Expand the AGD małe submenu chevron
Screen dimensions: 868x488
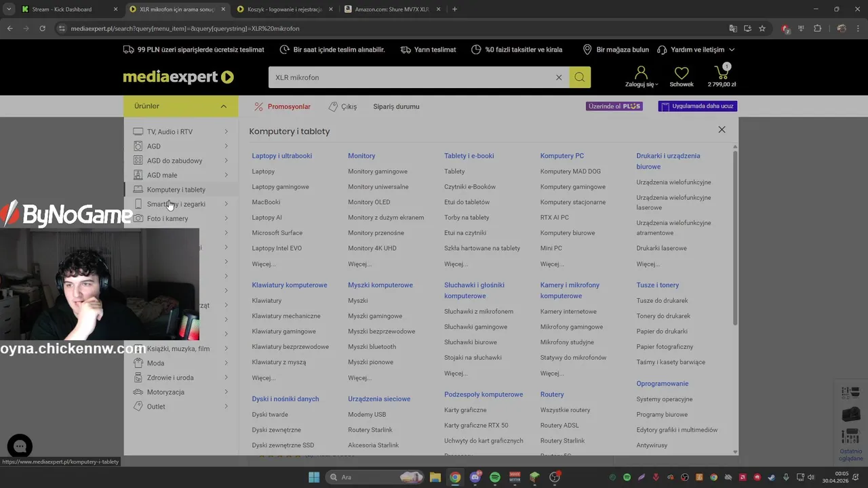click(x=226, y=175)
